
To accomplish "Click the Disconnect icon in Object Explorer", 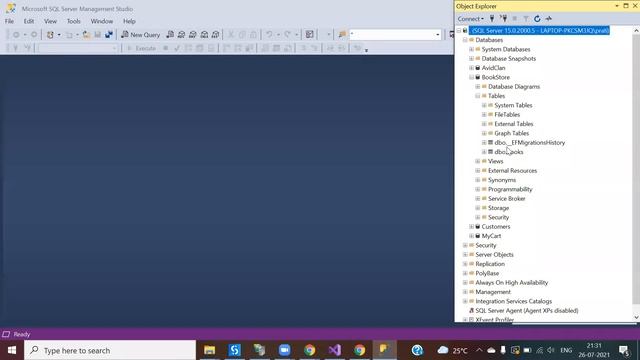I will coord(503,18).
